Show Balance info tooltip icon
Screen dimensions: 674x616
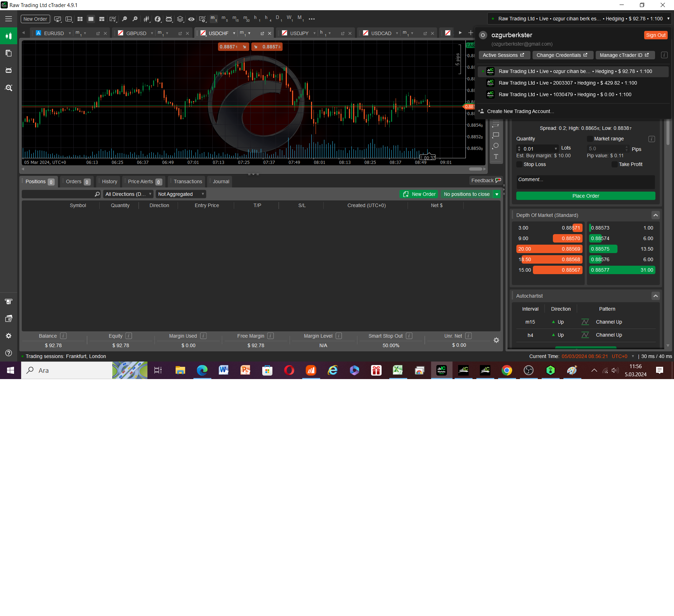(63, 336)
